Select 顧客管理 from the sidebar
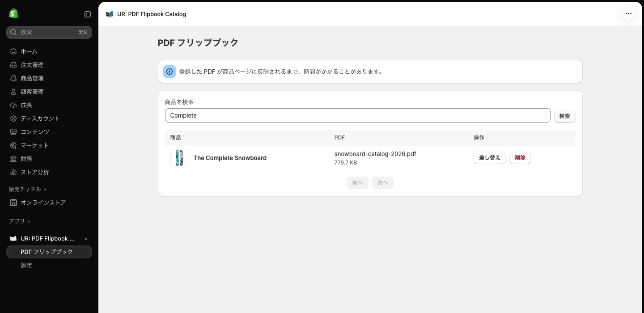 coord(49,92)
